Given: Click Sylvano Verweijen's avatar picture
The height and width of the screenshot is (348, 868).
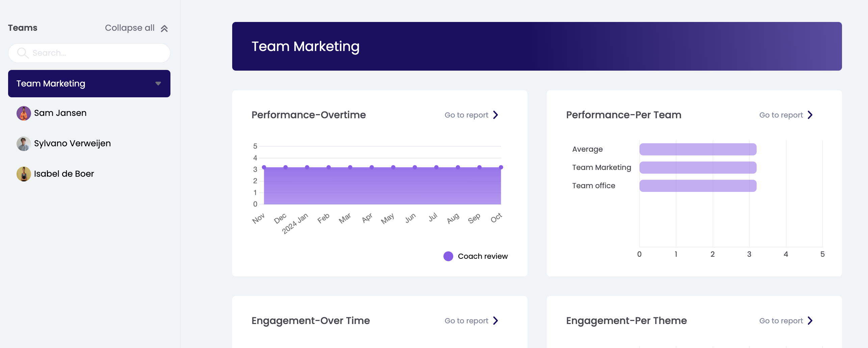Looking at the screenshot, I should [24, 144].
